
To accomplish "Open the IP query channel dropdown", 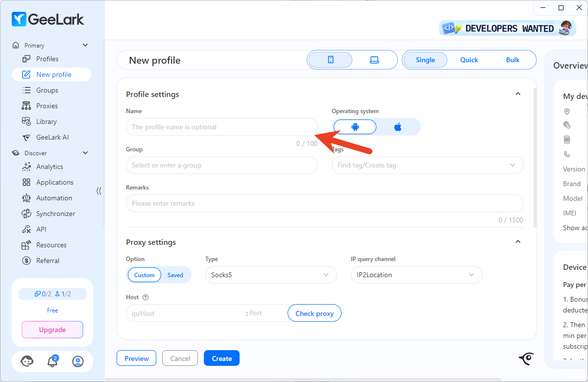I will tap(416, 275).
